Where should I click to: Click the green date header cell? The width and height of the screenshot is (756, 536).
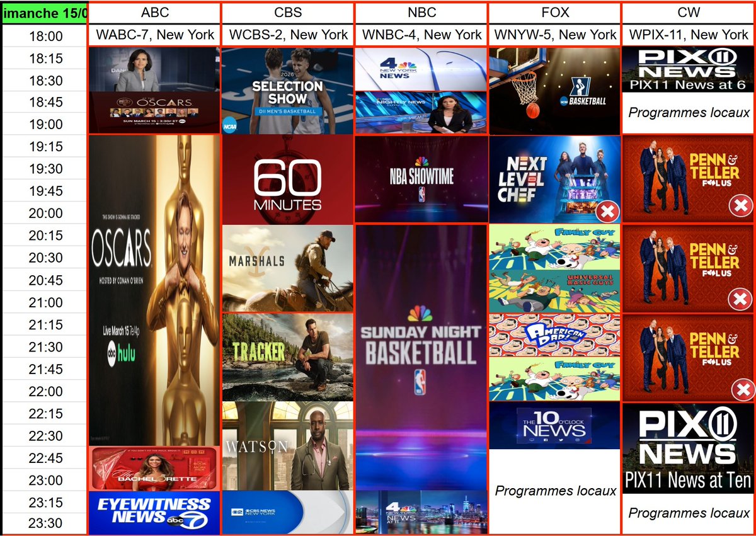click(43, 14)
